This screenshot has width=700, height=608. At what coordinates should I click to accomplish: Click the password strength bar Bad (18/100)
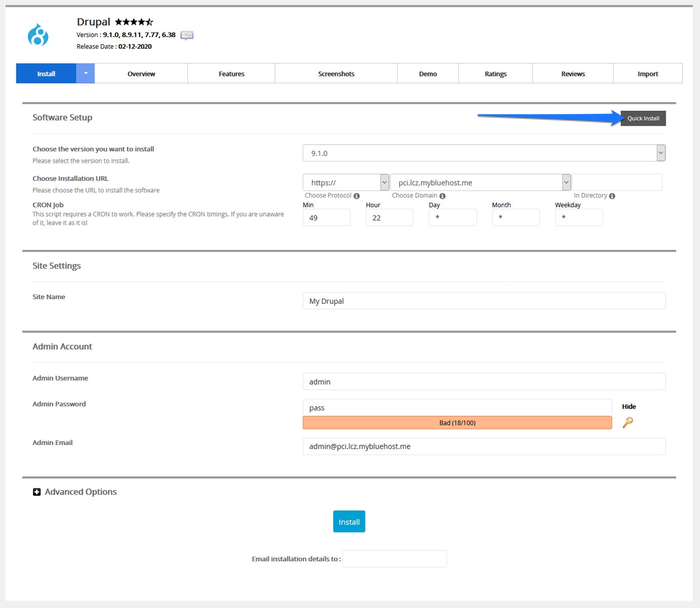tap(457, 423)
